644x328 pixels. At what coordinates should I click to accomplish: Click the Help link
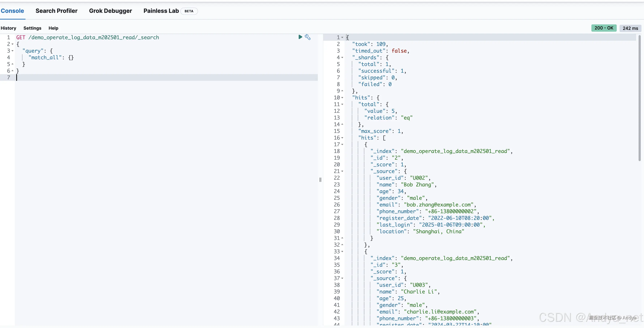coord(53,28)
